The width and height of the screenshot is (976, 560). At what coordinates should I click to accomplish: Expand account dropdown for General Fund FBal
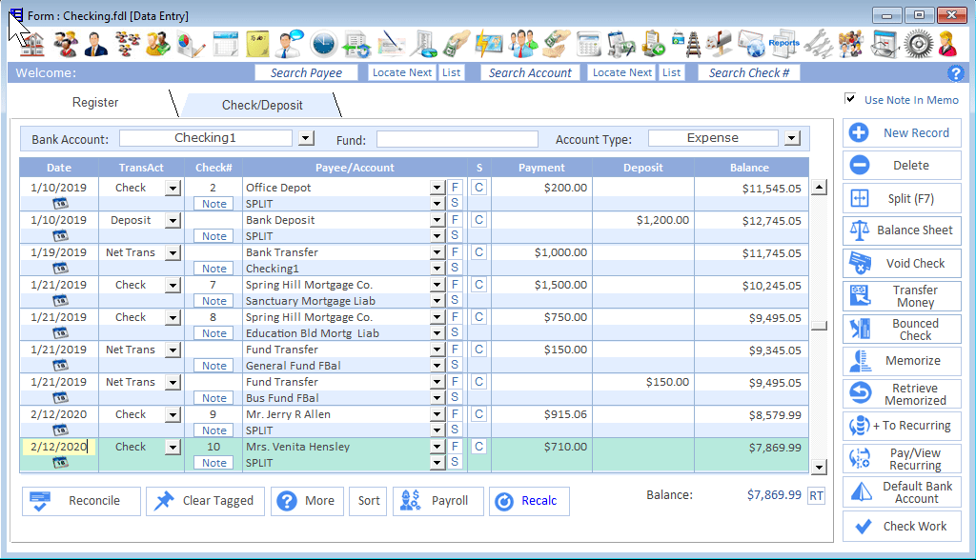[x=437, y=366]
